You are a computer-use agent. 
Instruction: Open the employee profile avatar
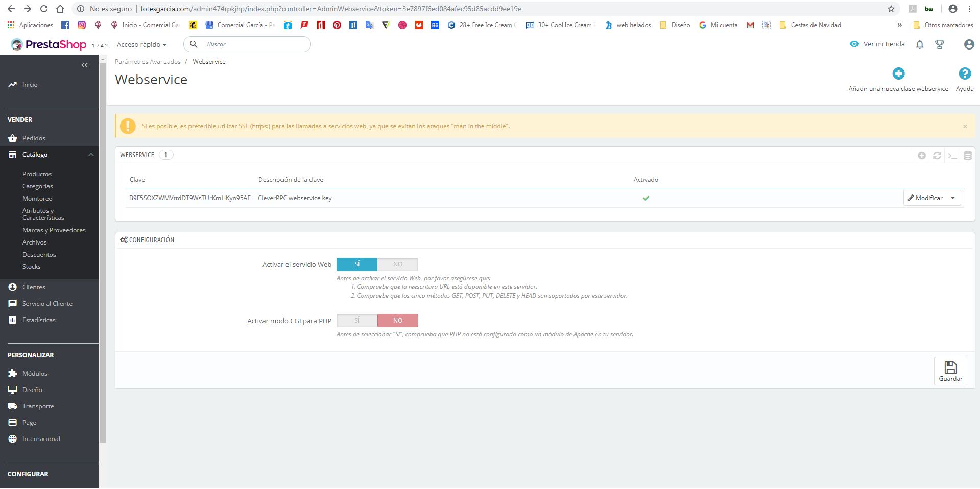tap(969, 44)
